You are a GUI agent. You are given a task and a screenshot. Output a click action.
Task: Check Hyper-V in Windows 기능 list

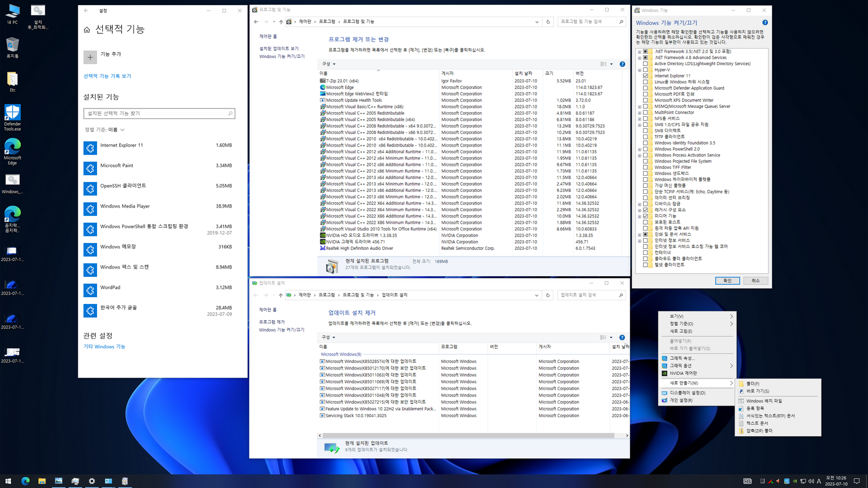[645, 69]
